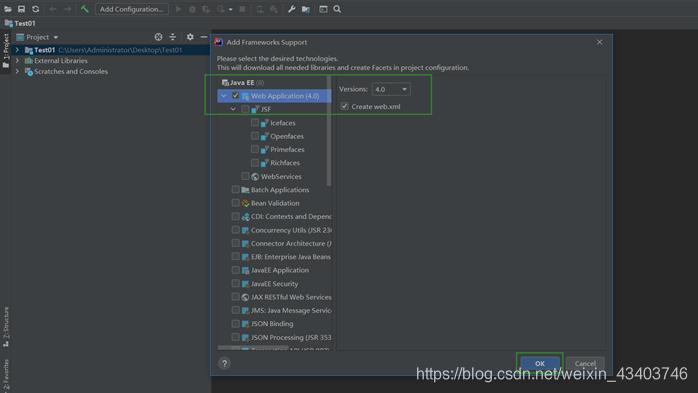This screenshot has width=698, height=393.
Task: Expand Scratches and Consoles node
Action: [x=17, y=72]
